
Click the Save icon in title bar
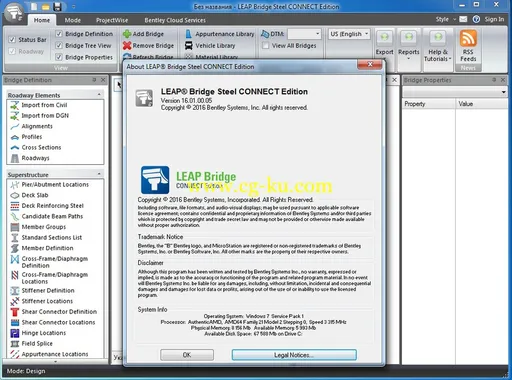[57, 7]
